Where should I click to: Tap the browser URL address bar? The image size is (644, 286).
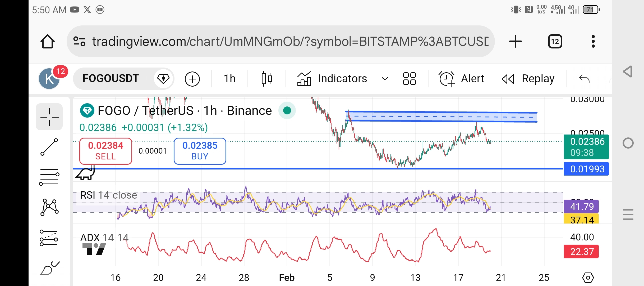(x=280, y=41)
